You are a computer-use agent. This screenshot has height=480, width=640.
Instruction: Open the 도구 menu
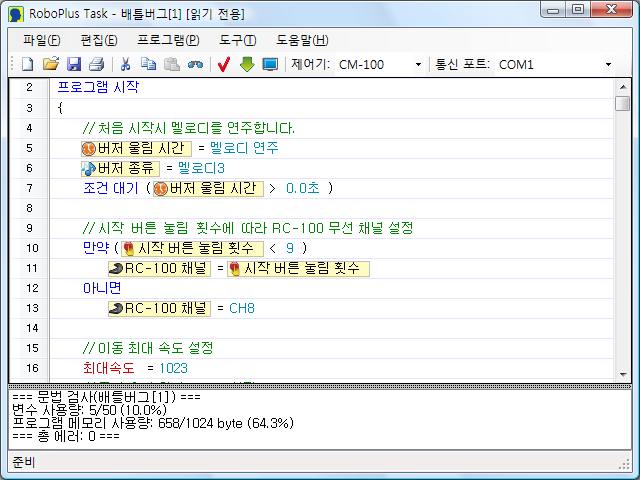(x=238, y=40)
